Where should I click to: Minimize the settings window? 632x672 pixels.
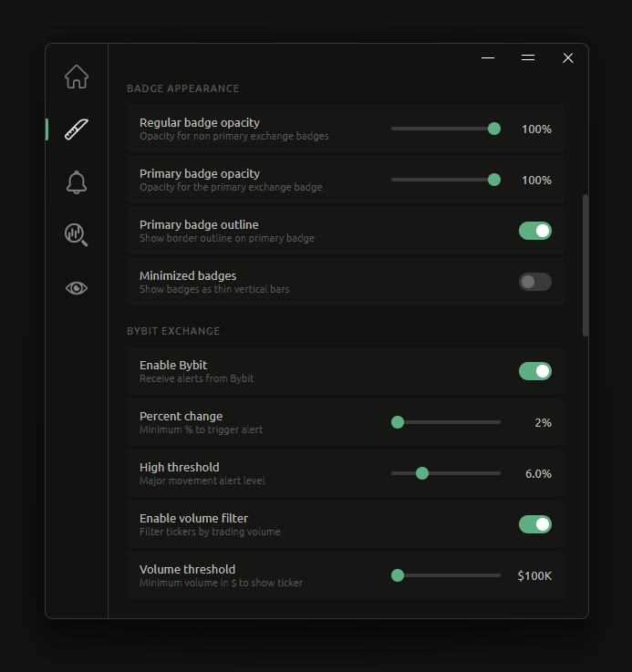(488, 57)
